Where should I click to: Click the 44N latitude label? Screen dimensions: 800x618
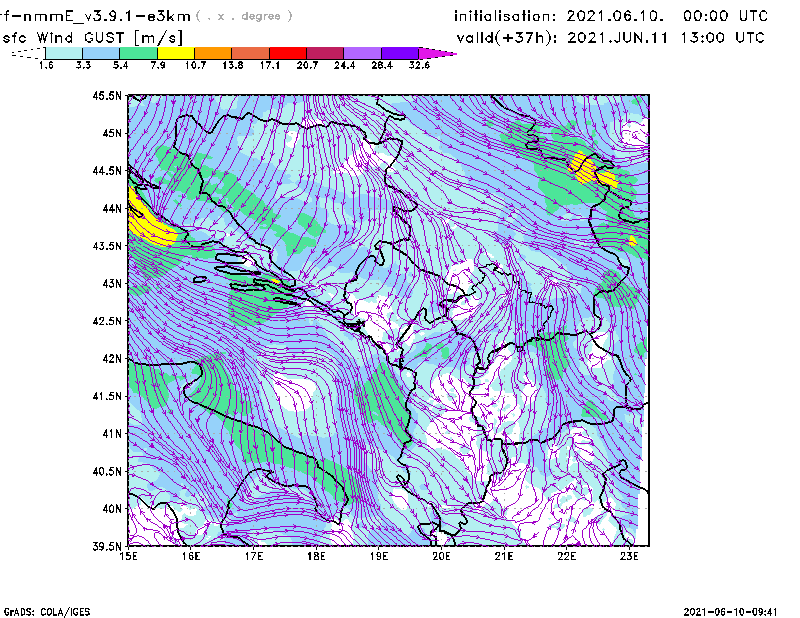coord(112,208)
